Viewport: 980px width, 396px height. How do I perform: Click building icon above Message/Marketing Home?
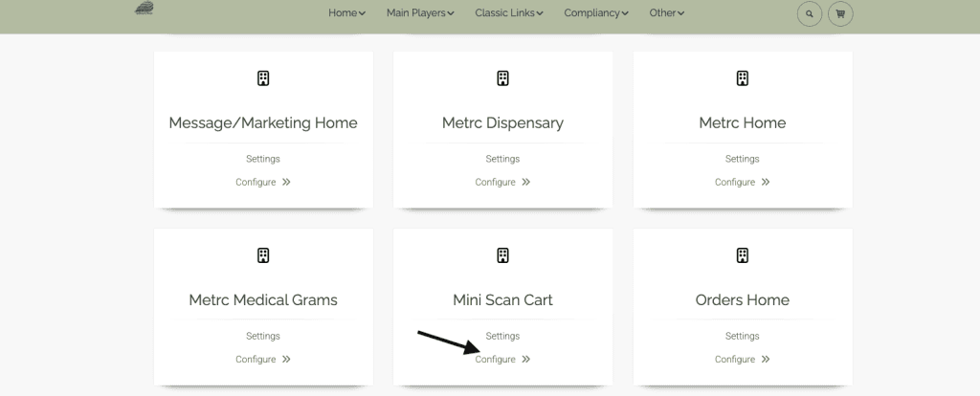click(x=263, y=78)
